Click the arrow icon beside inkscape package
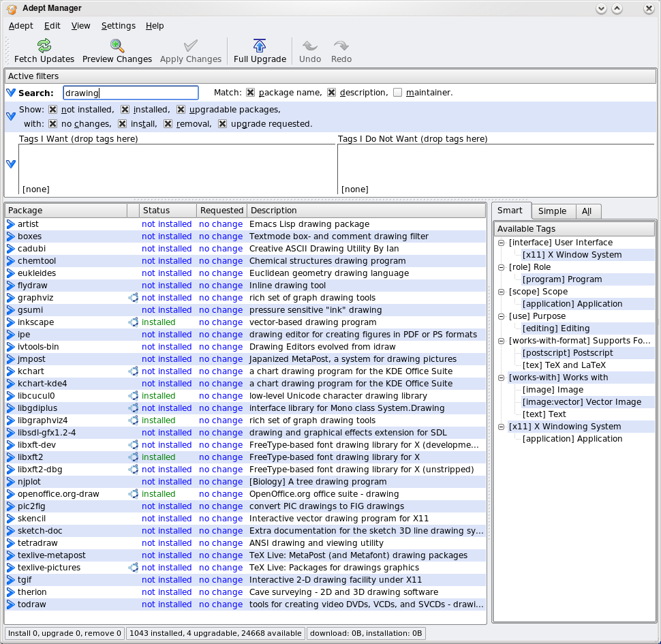661x644 pixels. click(11, 322)
